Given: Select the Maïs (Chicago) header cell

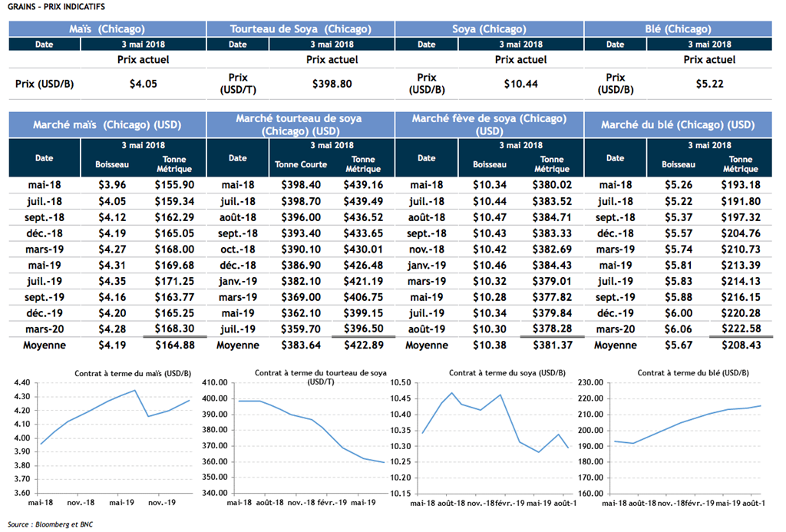Looking at the screenshot, I should (107, 29).
